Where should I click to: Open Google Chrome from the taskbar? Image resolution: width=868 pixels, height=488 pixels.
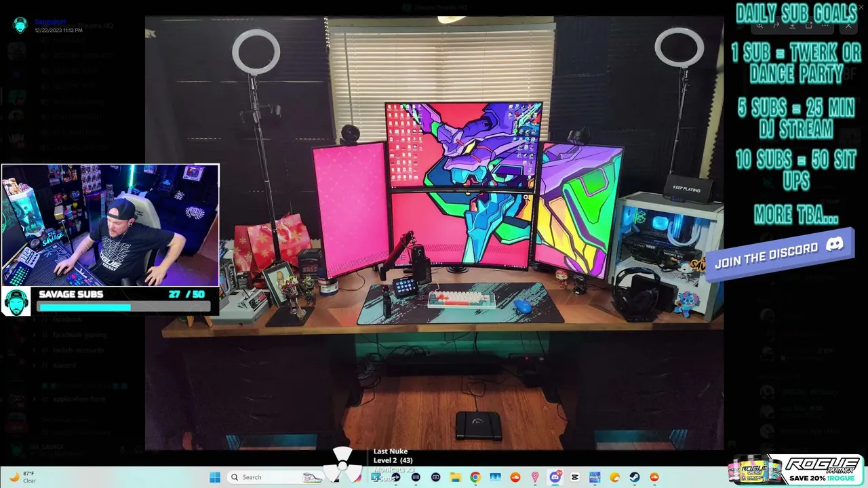coord(475,477)
